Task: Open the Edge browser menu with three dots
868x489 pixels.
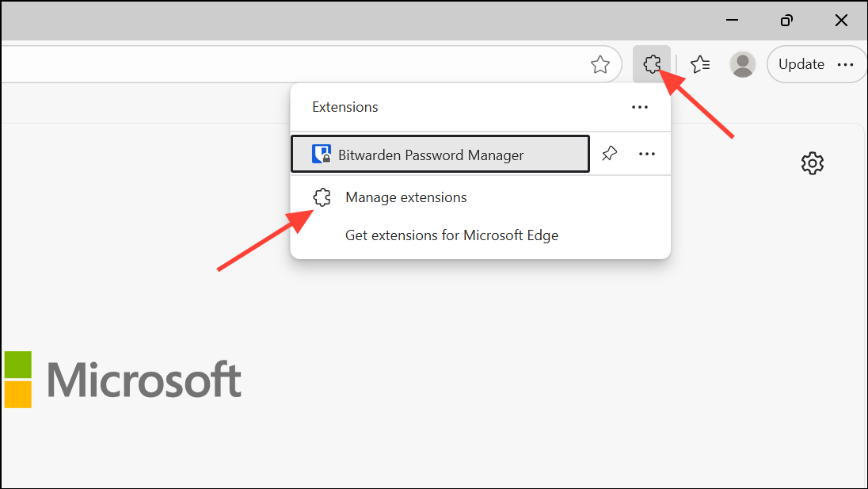Action: click(846, 64)
